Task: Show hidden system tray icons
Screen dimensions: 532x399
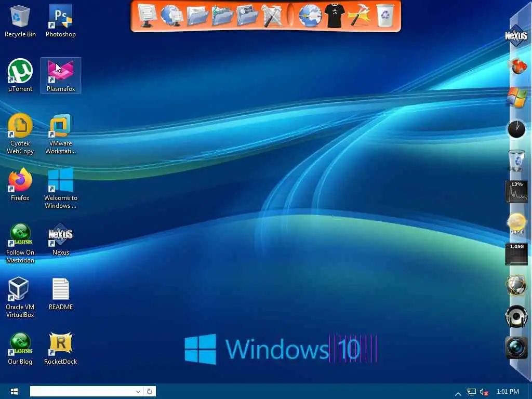Action: click(458, 394)
